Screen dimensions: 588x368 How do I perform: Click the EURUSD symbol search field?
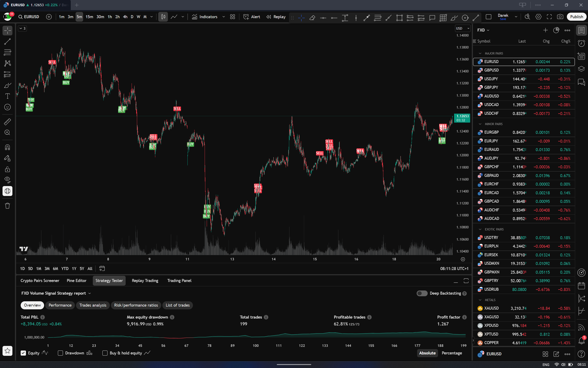(29, 17)
